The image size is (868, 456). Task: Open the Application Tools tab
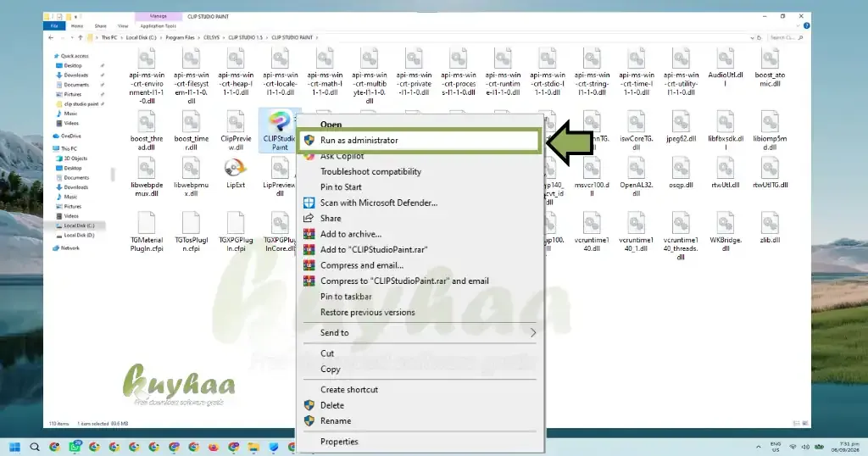coord(158,26)
